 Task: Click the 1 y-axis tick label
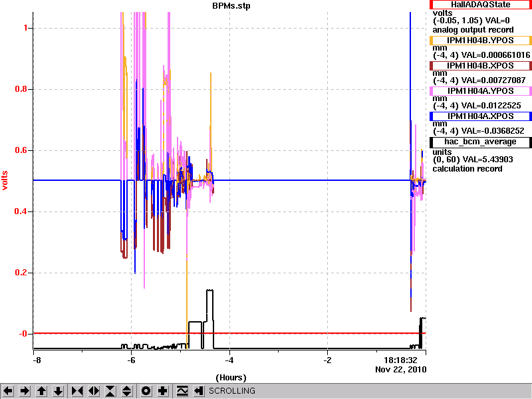(x=25, y=28)
